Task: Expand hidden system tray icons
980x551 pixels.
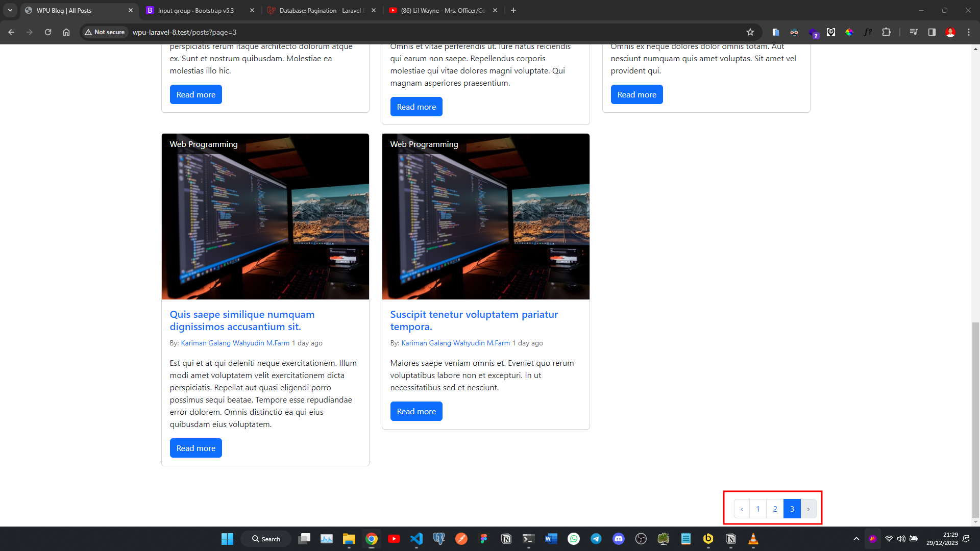Action: click(x=856, y=539)
